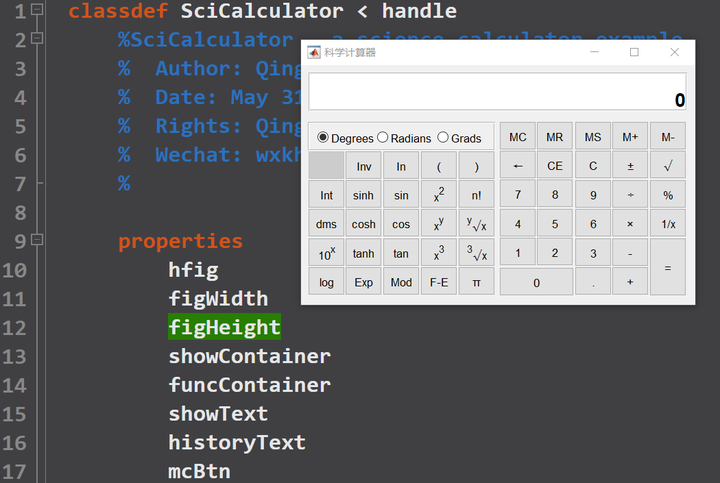720x483 pixels.
Task: Choose the Grads angle mode
Action: (x=443, y=138)
